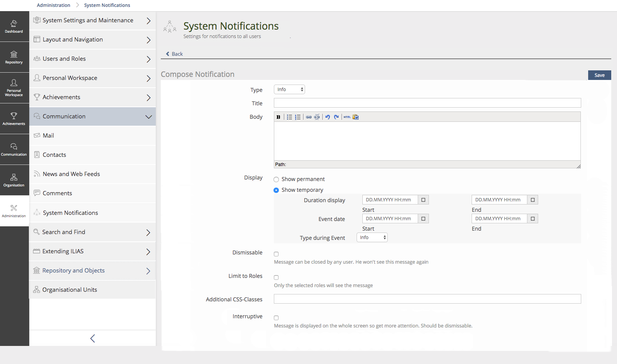This screenshot has height=364, width=617.
Task: Click the insert link icon
Action: point(308,117)
